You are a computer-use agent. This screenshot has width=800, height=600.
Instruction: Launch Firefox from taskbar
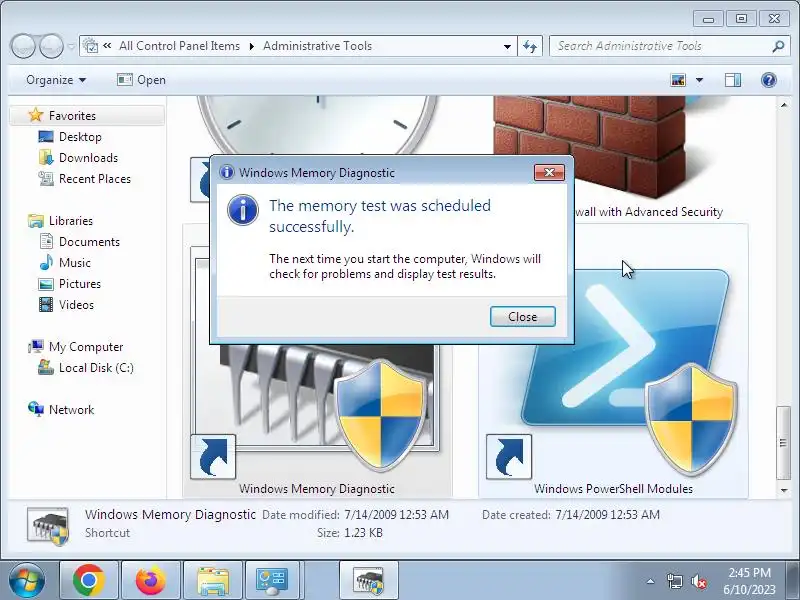pyautogui.click(x=151, y=581)
